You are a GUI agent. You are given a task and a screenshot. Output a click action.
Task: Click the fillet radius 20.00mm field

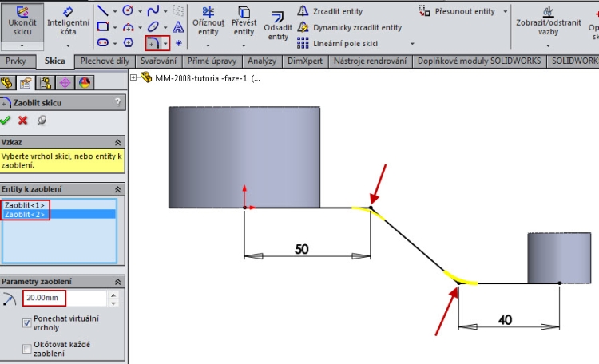click(64, 298)
